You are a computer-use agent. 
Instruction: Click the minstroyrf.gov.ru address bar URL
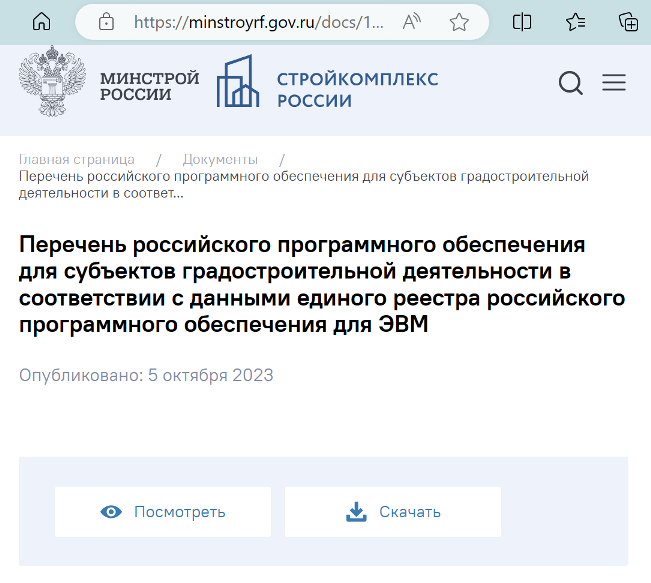pyautogui.click(x=258, y=22)
